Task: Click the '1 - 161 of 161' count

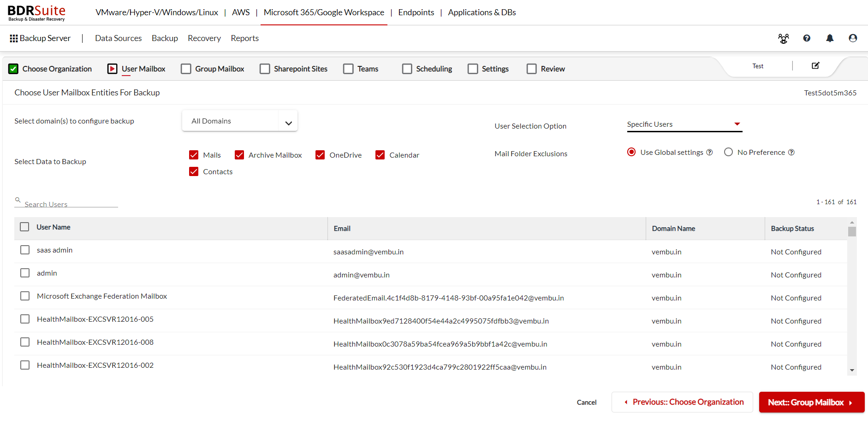Action: [x=836, y=202]
